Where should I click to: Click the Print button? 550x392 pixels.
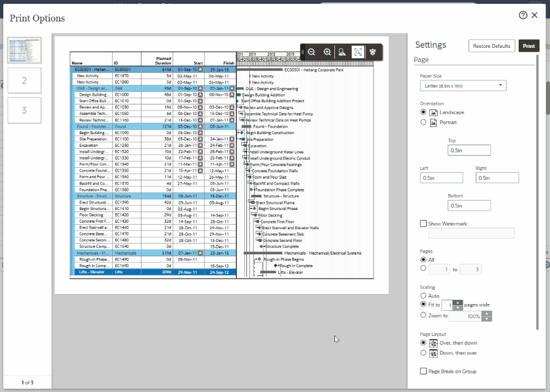click(x=529, y=46)
